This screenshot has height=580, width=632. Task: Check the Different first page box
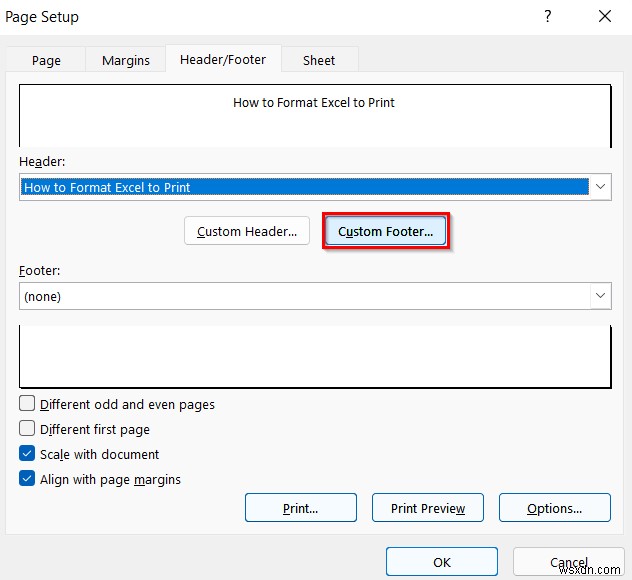click(27, 428)
